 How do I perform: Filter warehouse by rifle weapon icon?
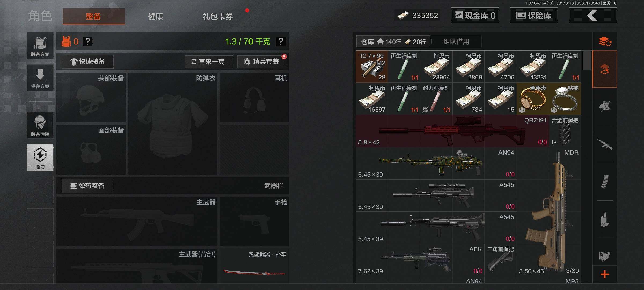click(605, 144)
